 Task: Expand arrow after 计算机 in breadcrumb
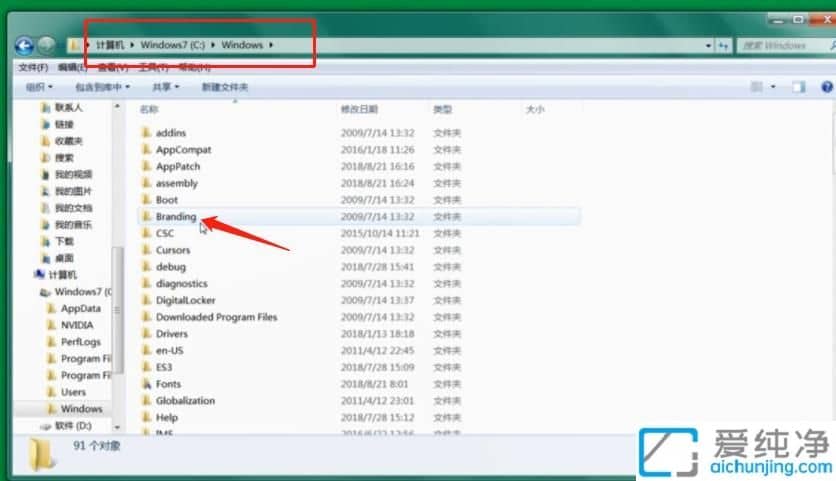(132, 45)
